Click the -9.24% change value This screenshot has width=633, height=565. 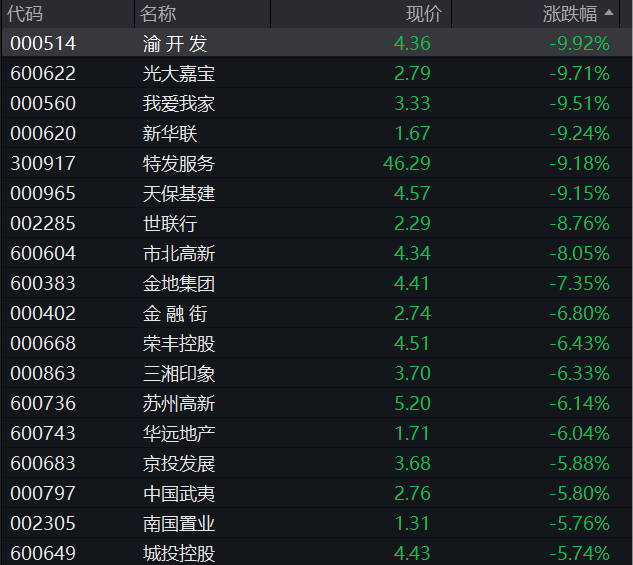click(x=580, y=134)
